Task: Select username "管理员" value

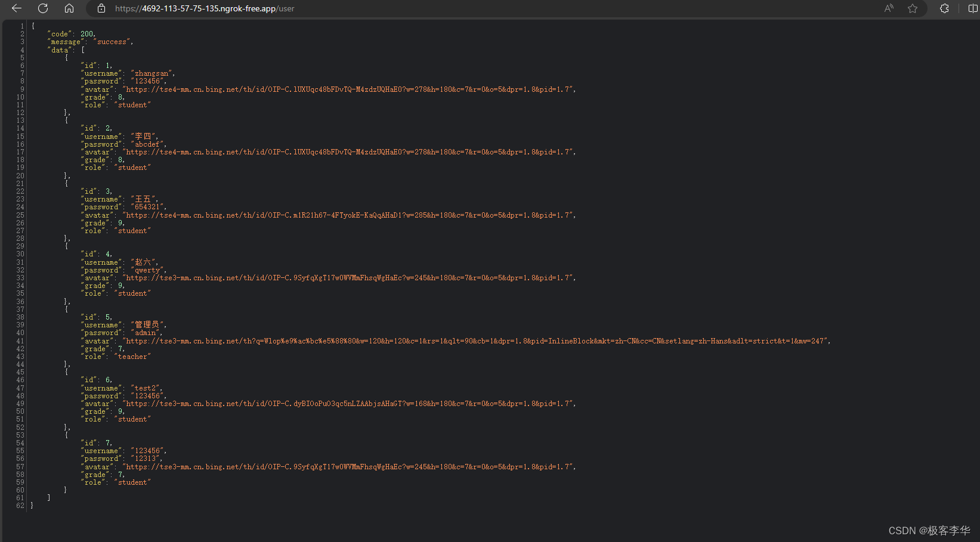Action: [x=147, y=325]
